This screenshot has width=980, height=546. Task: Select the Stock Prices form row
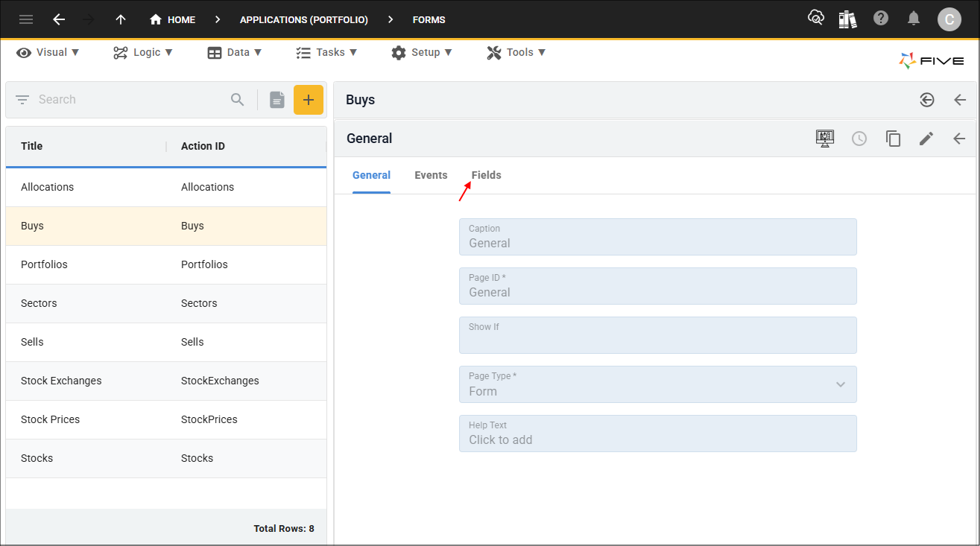166,419
